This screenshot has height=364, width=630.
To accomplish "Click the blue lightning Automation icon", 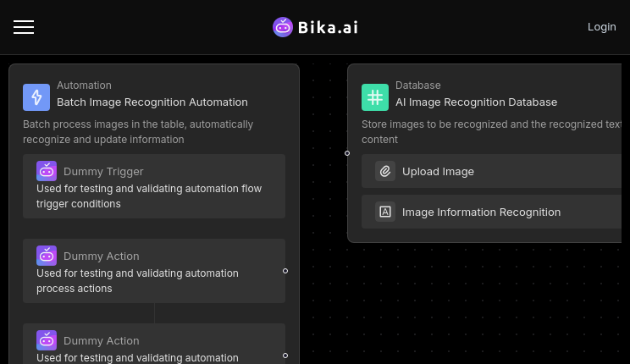I will (36, 97).
